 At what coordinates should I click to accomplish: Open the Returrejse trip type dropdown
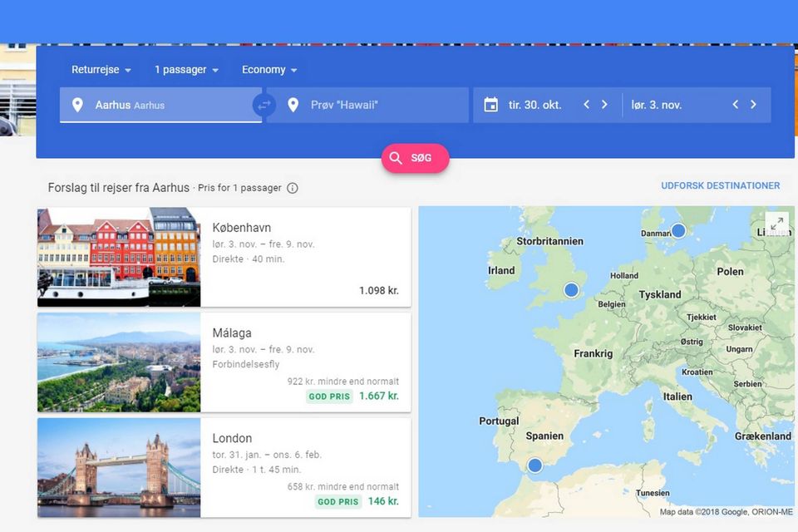pyautogui.click(x=101, y=70)
